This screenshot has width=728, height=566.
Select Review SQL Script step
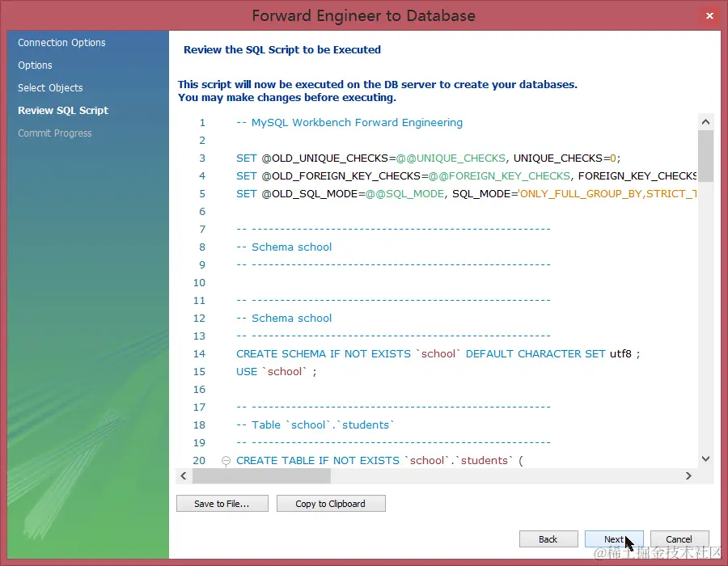(x=63, y=111)
